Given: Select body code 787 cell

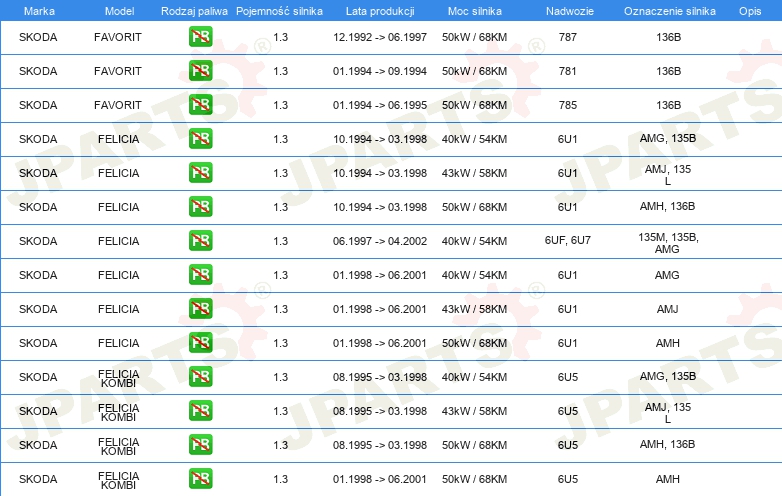Looking at the screenshot, I should click(x=568, y=37).
